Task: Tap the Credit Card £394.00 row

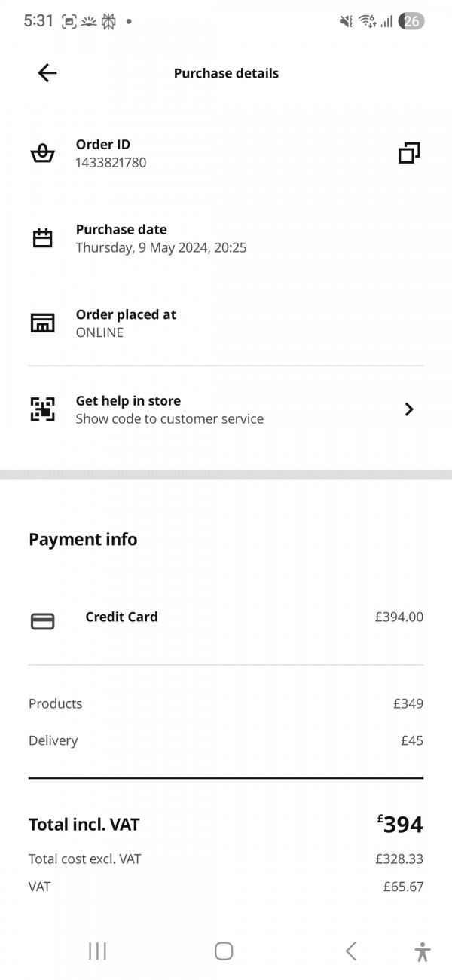Action: click(x=226, y=617)
